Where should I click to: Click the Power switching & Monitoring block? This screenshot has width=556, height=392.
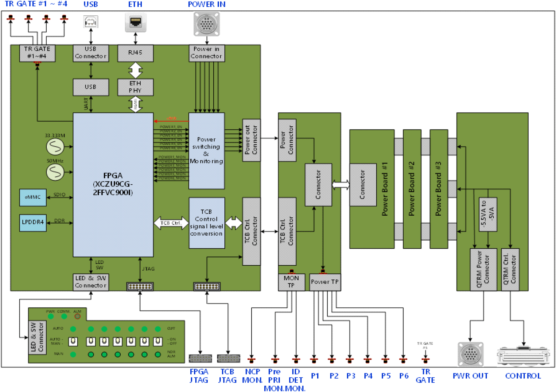click(x=207, y=151)
